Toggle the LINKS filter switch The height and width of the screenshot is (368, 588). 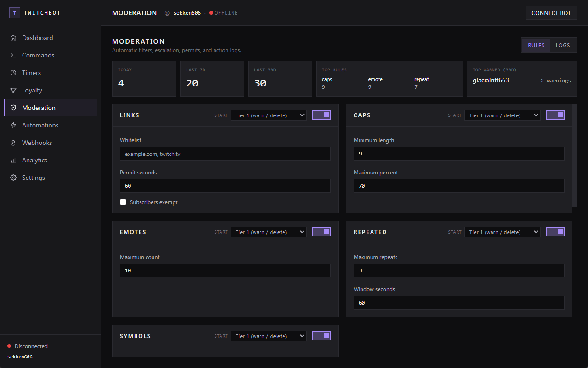(x=322, y=115)
